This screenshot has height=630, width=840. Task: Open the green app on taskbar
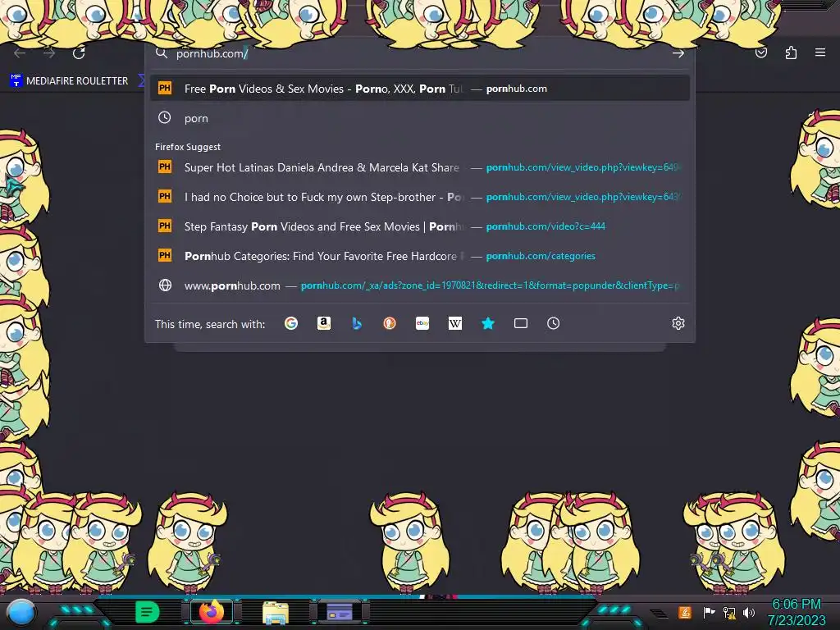click(x=148, y=612)
